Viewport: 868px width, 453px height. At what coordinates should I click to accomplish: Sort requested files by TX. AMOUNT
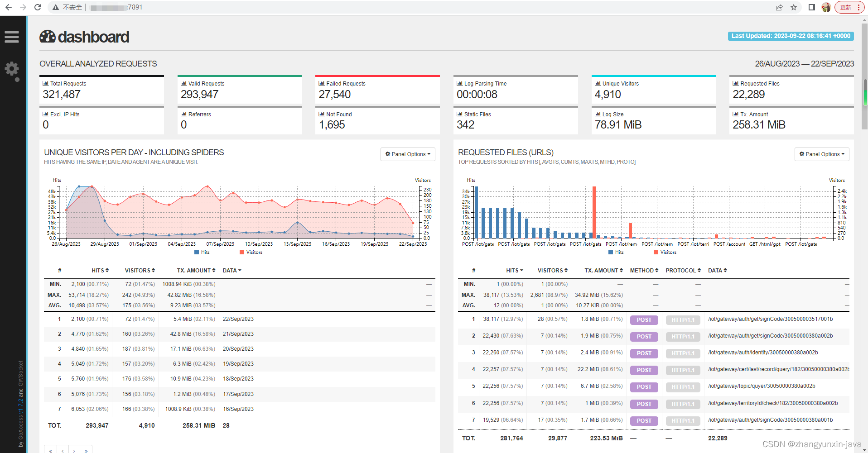click(x=604, y=271)
